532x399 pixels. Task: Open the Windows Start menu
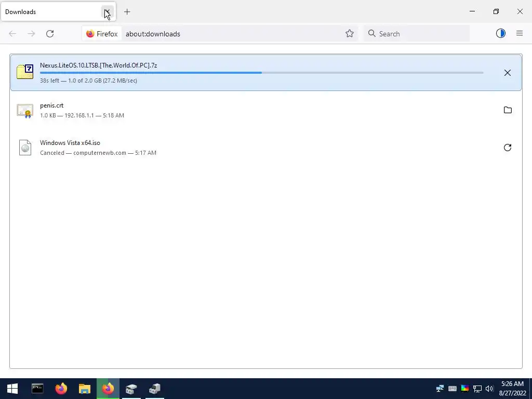[12, 389]
